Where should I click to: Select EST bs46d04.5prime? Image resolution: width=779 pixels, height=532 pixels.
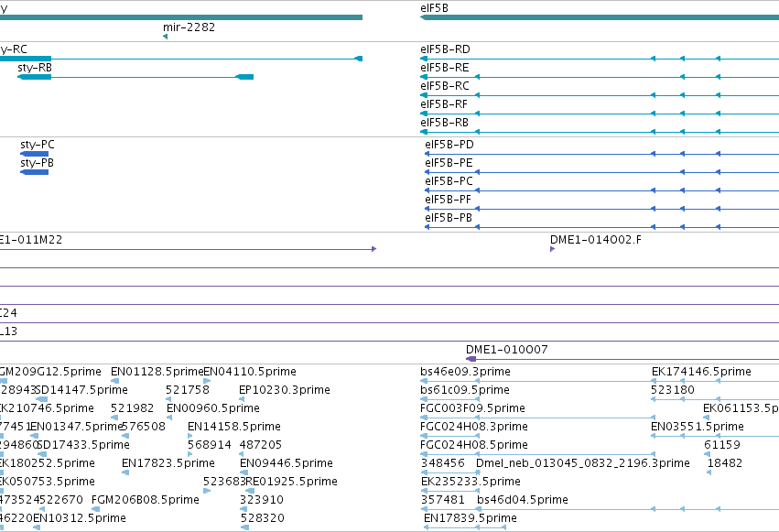tap(522, 500)
